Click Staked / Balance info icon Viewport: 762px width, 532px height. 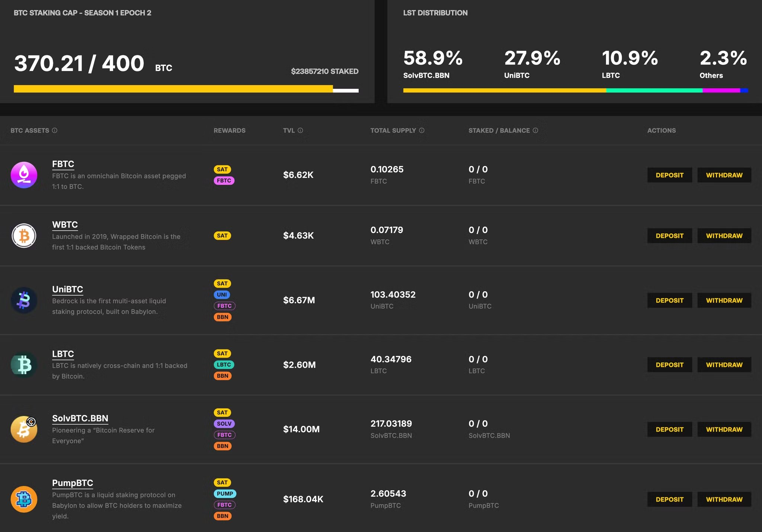tap(535, 130)
